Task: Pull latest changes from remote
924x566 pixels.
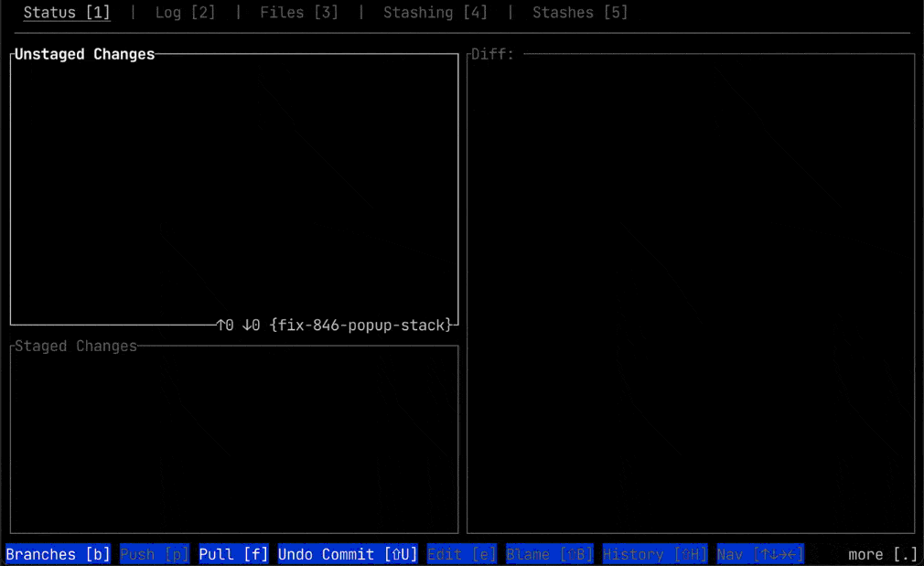Action: coord(232,553)
